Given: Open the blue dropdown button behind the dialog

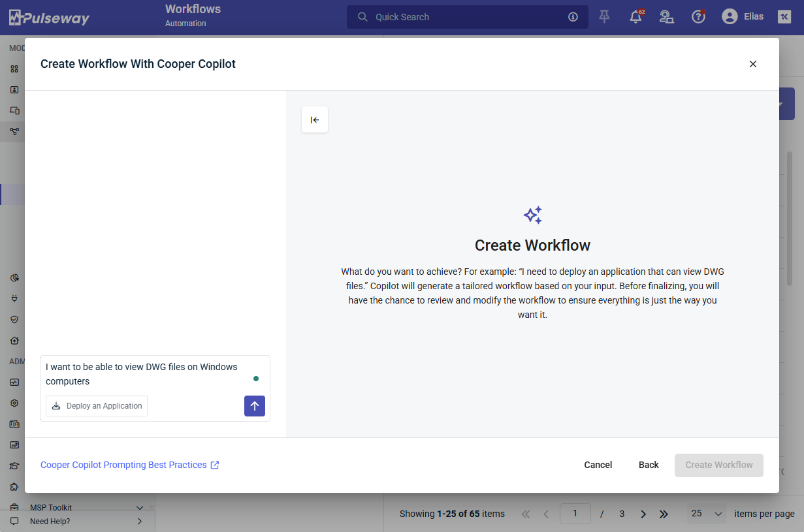Looking at the screenshot, I should [x=786, y=104].
